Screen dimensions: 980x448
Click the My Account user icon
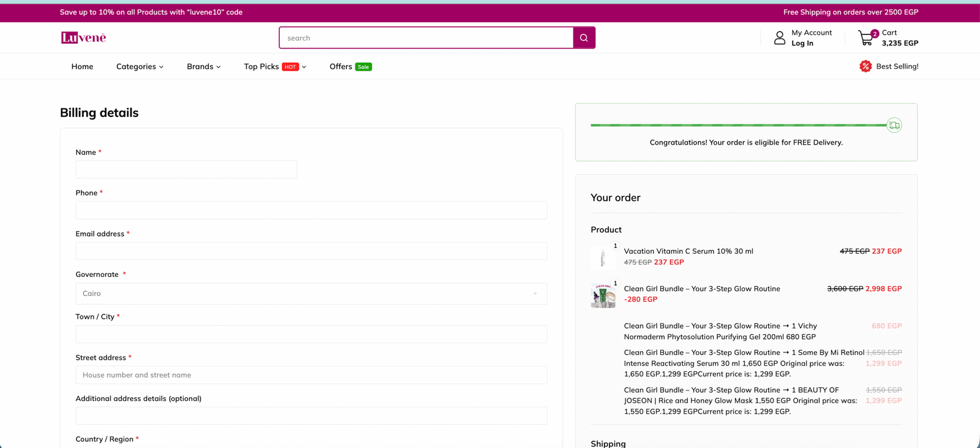coord(779,38)
